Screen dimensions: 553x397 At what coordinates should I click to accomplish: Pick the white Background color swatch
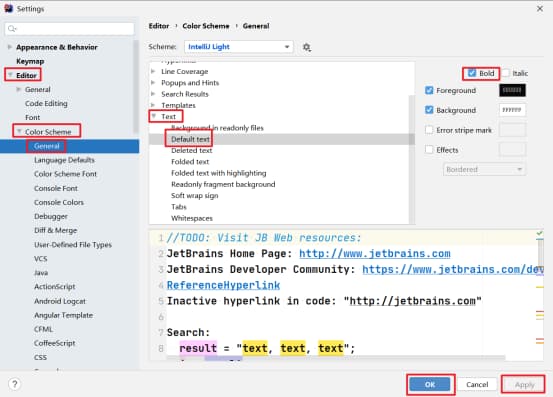512,110
